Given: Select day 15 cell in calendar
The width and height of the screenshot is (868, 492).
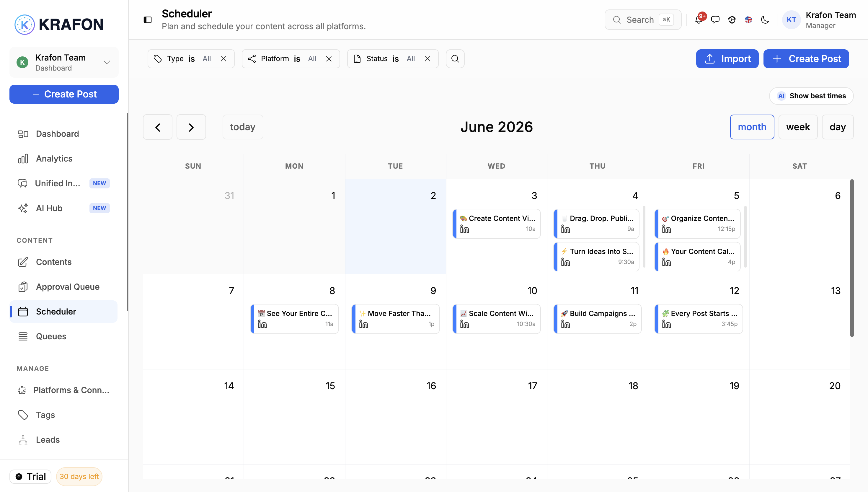Looking at the screenshot, I should coord(295,417).
